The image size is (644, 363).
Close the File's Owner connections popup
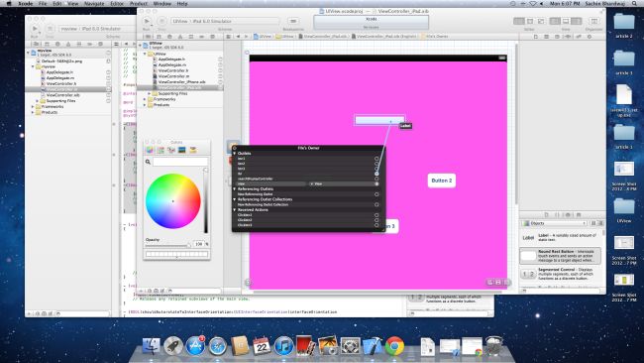pos(235,148)
